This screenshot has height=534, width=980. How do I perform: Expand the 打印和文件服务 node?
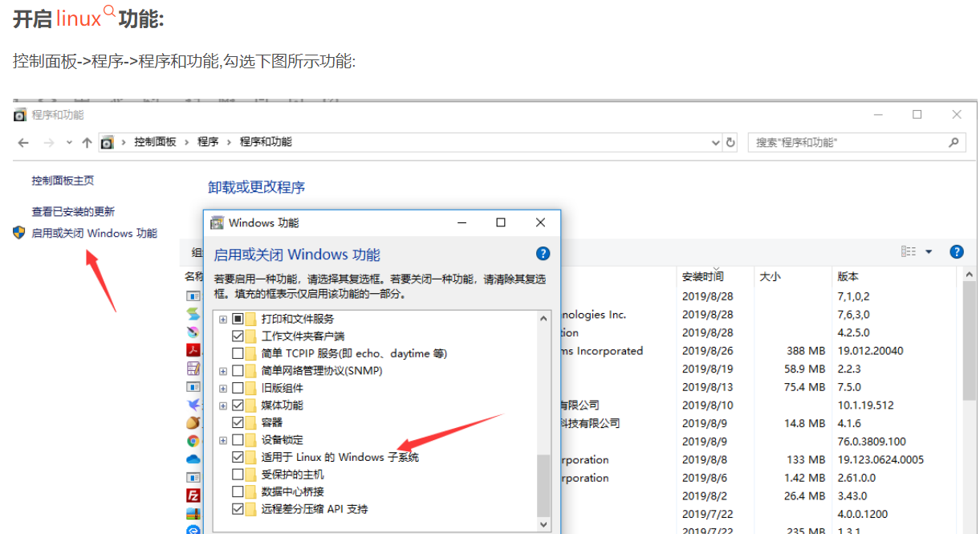(222, 318)
